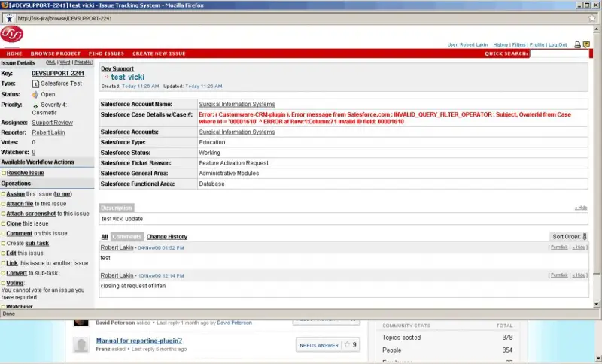This screenshot has width=602, height=364.
Task: Click the bookmark star in address bar
Action: click(x=592, y=18)
